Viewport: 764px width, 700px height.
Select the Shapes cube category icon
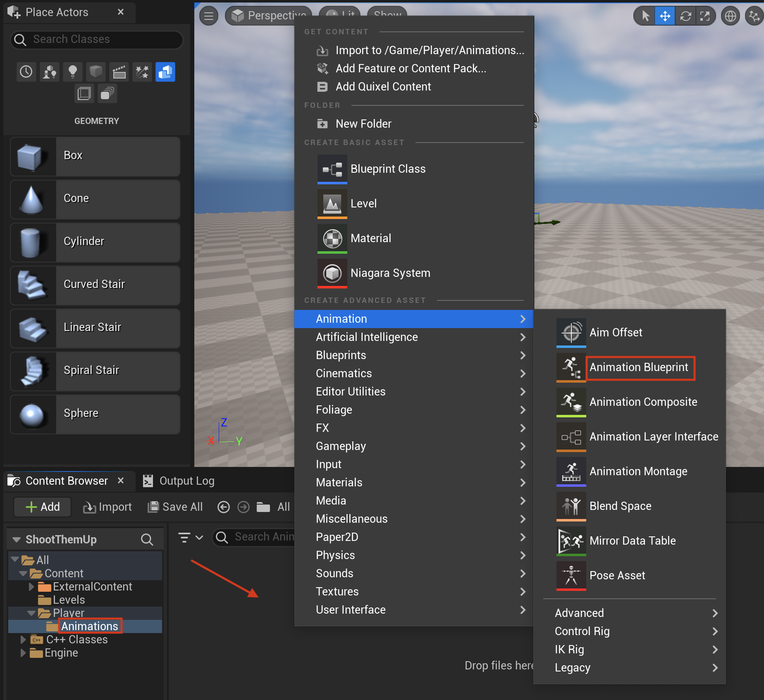tap(96, 72)
